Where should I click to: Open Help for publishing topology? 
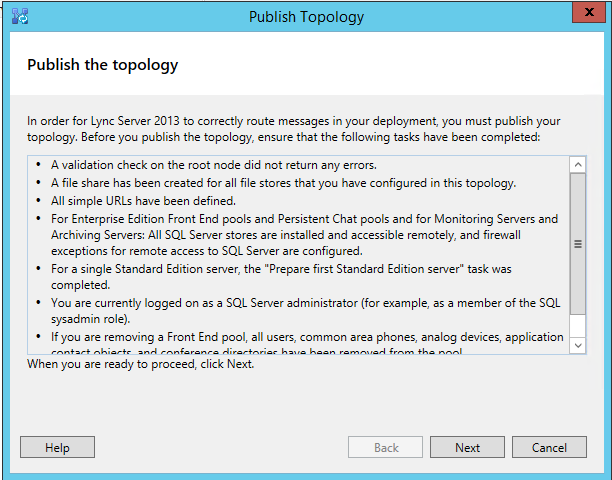pos(57,447)
